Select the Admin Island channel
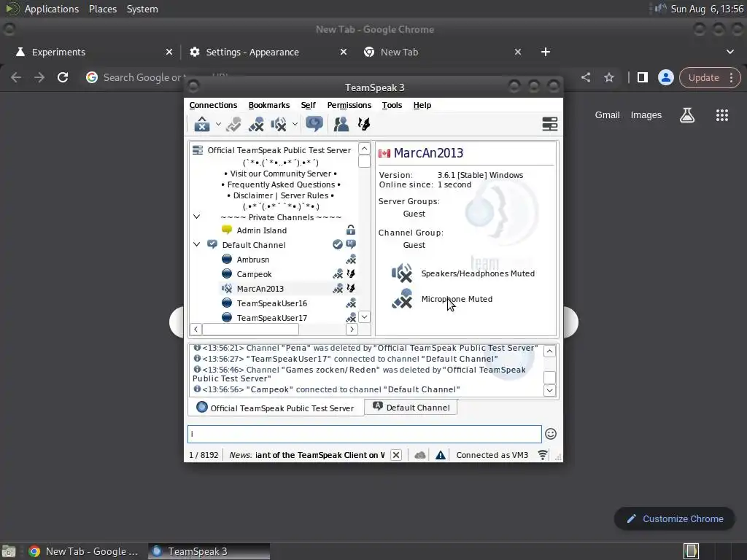 [262, 230]
